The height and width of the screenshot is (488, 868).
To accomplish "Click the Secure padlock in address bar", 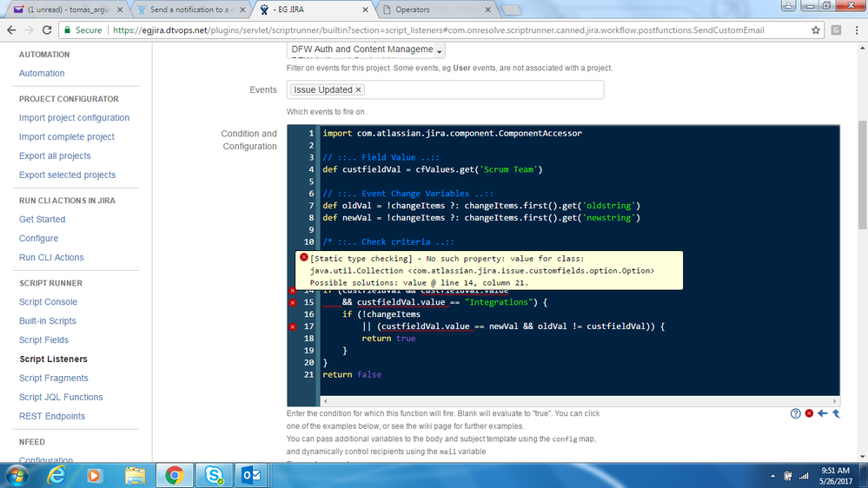I will [68, 30].
